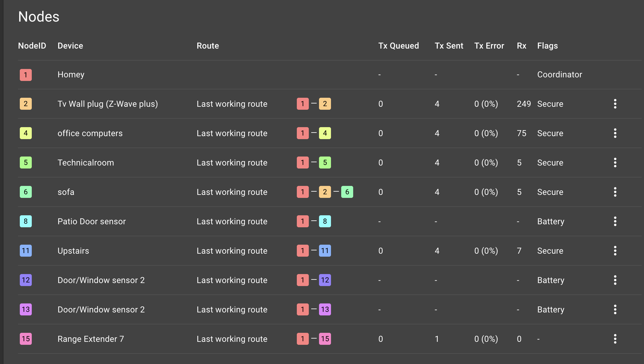Open menu for node 13 Door/Window sensor

coord(615,309)
